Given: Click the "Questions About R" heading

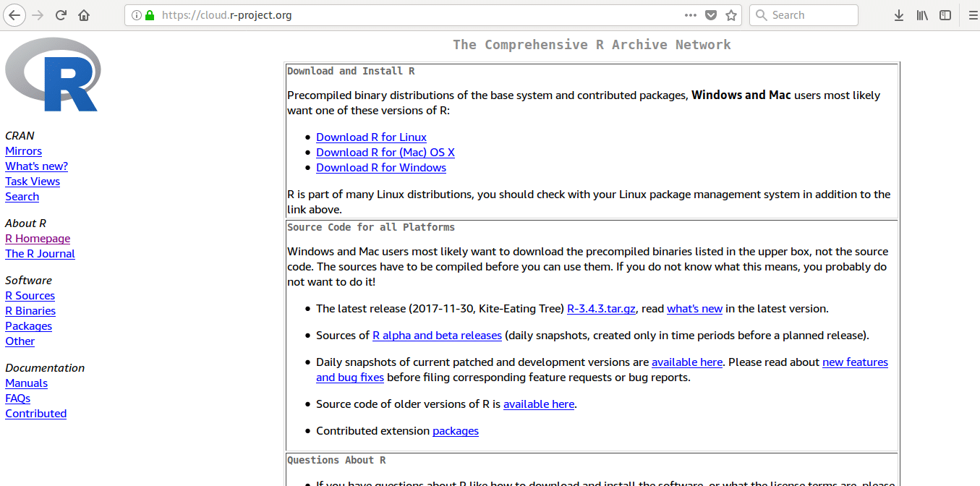Looking at the screenshot, I should [336, 460].
